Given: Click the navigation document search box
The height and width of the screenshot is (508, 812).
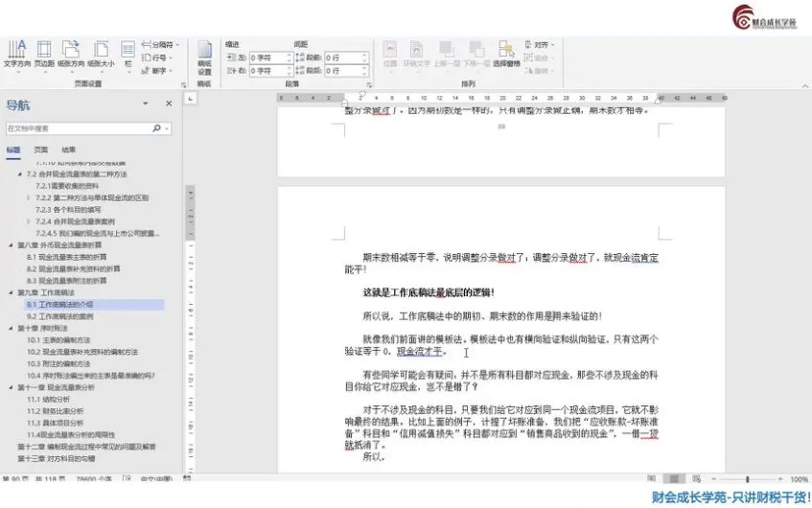Looking at the screenshot, I should click(77, 127).
